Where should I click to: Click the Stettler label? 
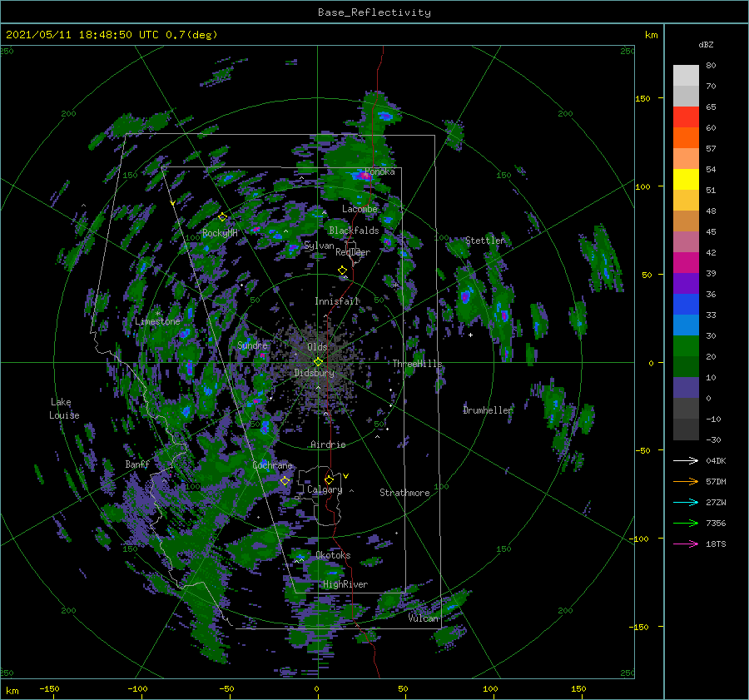click(485, 241)
